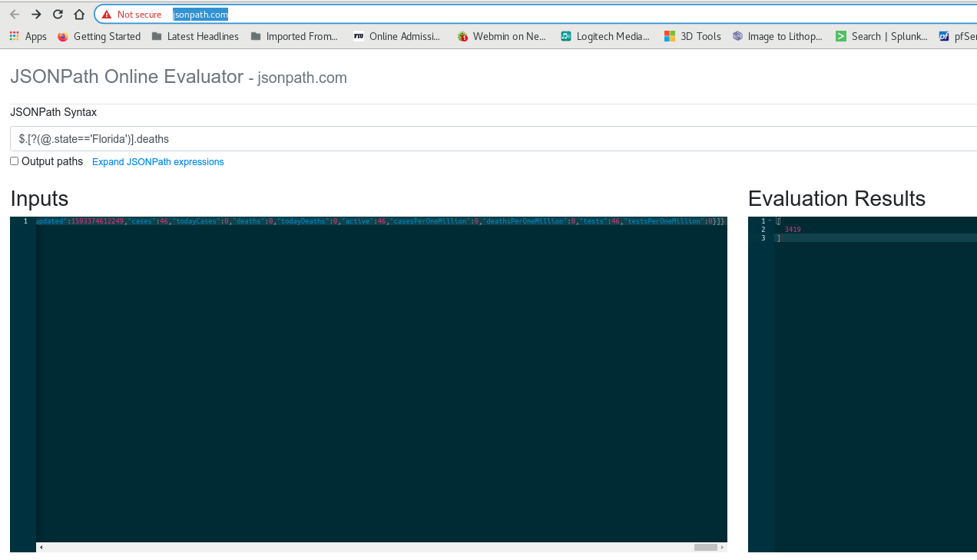
Task: Click the browser forward arrow
Action: tap(36, 15)
